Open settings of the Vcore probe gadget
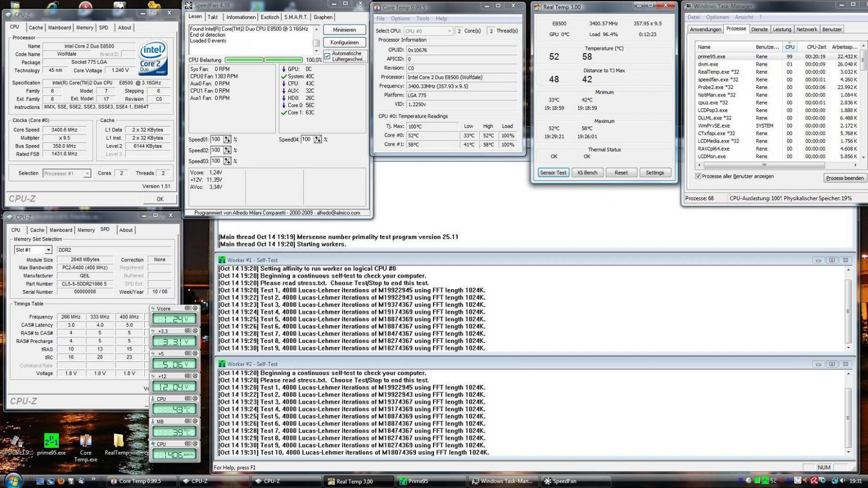 click(x=188, y=308)
